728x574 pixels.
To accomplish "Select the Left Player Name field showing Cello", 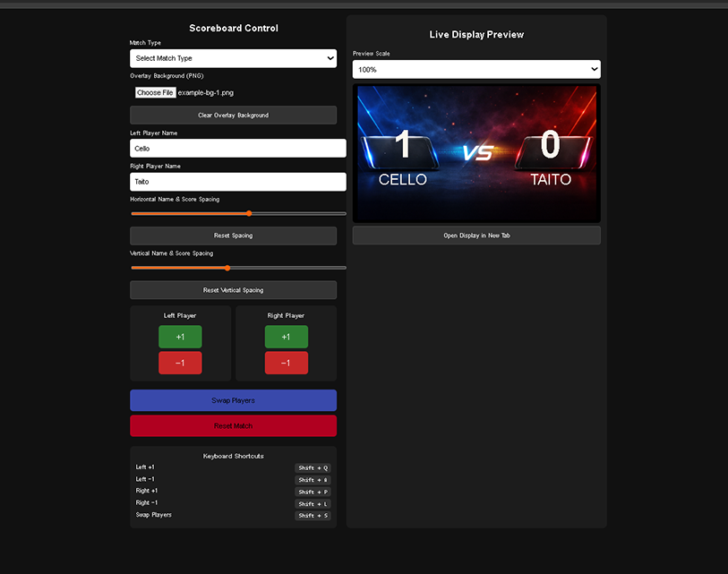I will [x=237, y=148].
